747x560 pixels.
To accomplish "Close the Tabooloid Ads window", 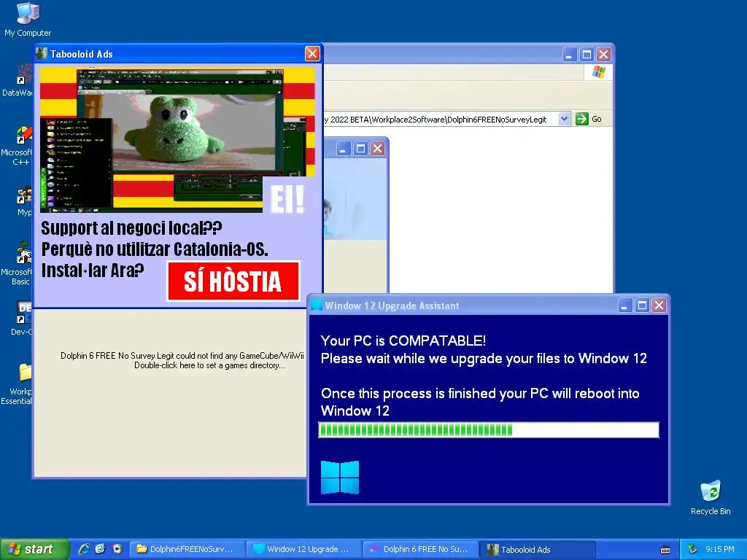I will pyautogui.click(x=312, y=54).
